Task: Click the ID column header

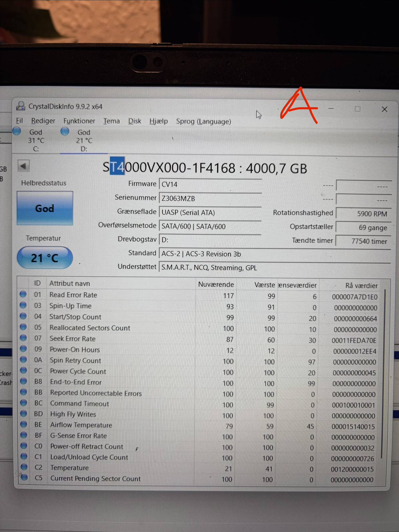Action: 37,283
